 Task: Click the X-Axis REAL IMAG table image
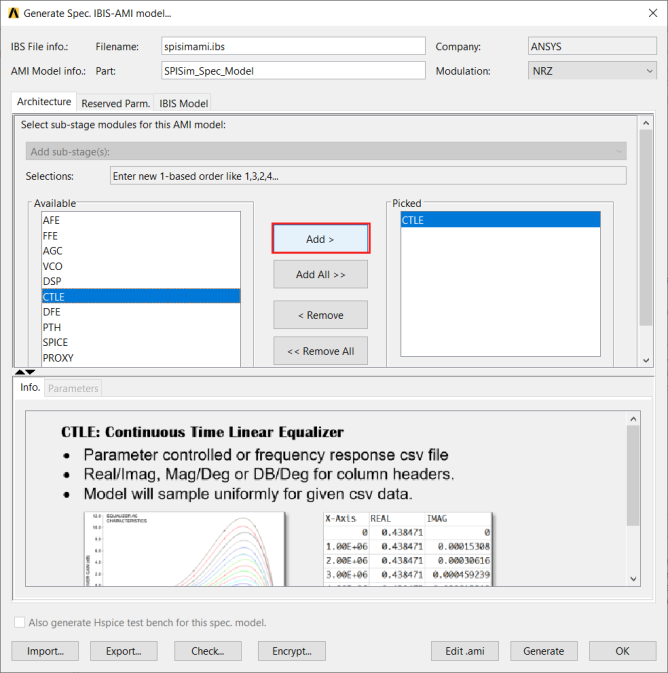(407, 549)
